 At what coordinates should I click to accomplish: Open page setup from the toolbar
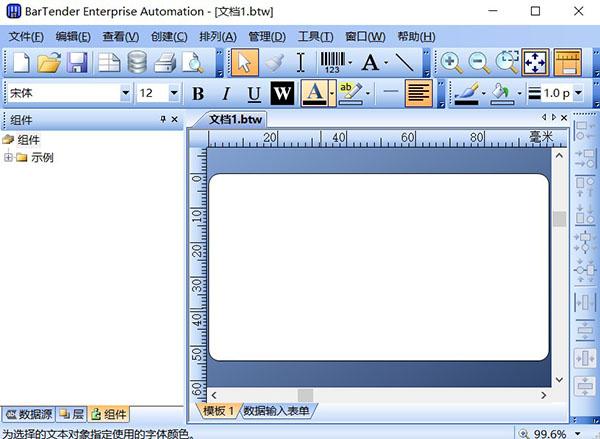click(x=109, y=62)
